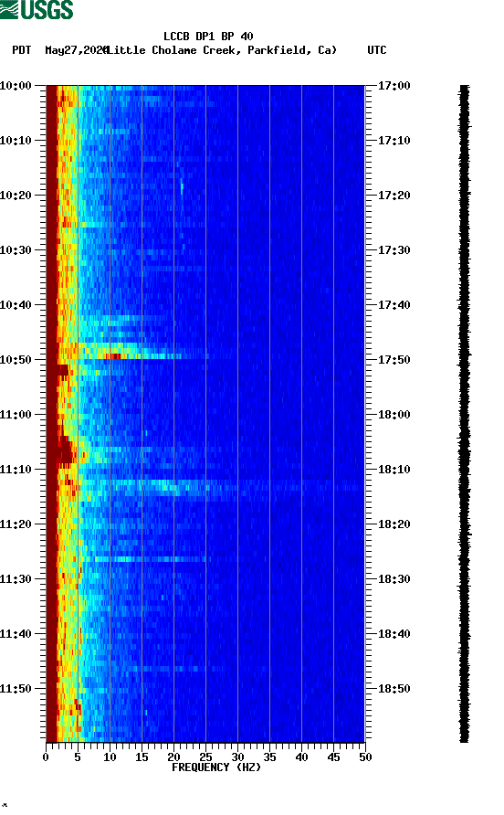Click the '17:20' UTC time label
The width and height of the screenshot is (504, 815).
[x=394, y=195]
